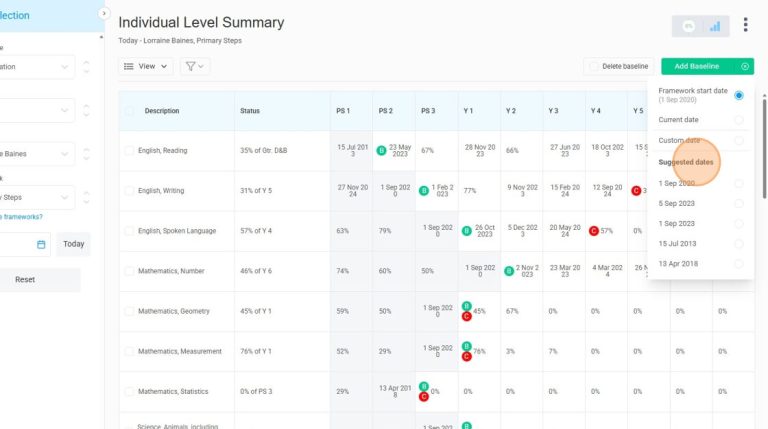Click the filter funnel icon

coord(195,66)
